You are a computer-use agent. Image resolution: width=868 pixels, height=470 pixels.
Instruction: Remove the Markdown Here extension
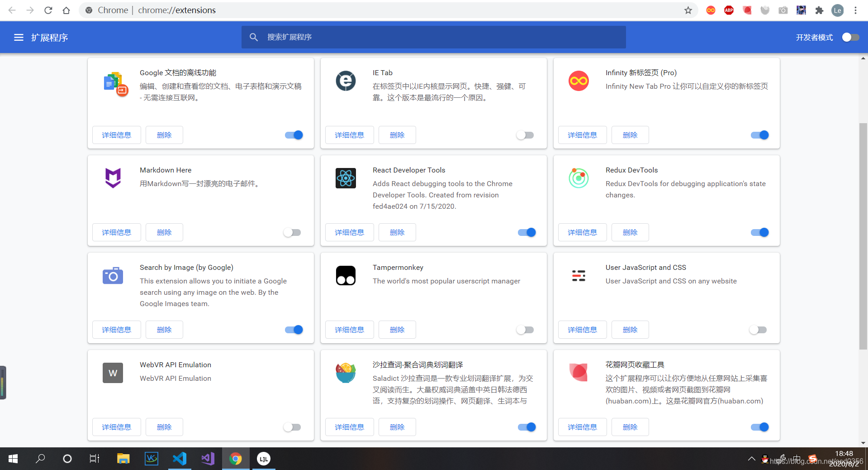tap(164, 232)
